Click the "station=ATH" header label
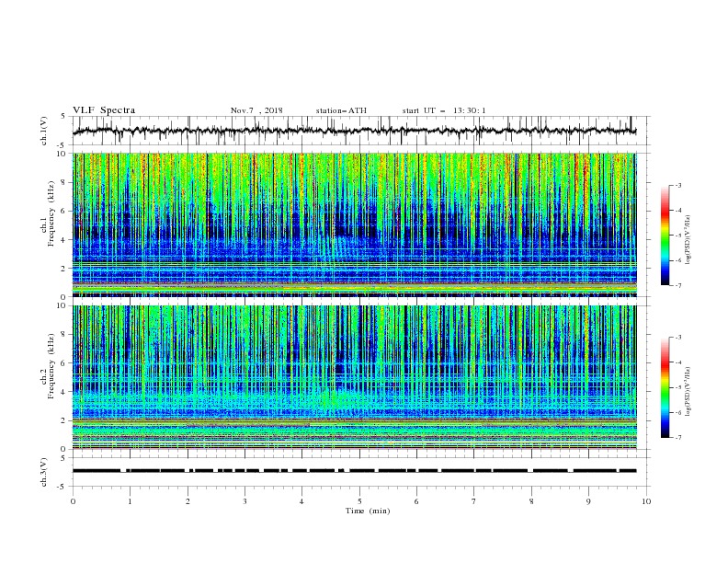The height and width of the screenshot is (563, 728). (x=341, y=110)
